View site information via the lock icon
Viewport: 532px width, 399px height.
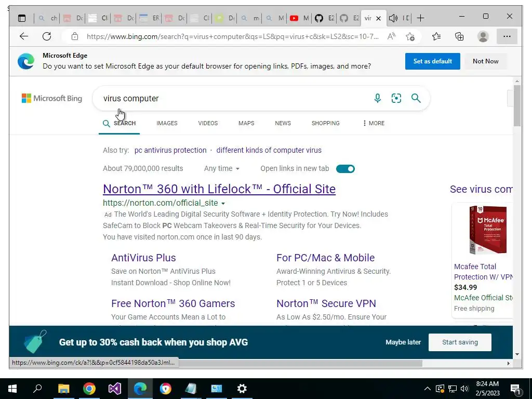point(75,36)
